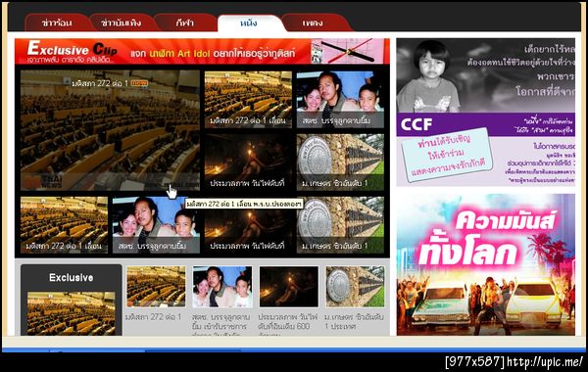Image resolution: width=588 pixels, height=372 pixels.
Task: Open the ความมันส์ทั้งโลก advertisement banner
Action: tap(486, 264)
